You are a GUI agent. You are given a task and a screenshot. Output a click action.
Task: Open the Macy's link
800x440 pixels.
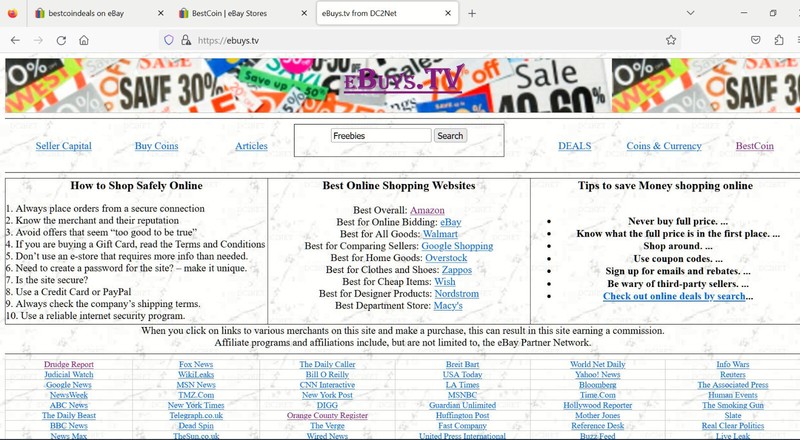click(448, 305)
